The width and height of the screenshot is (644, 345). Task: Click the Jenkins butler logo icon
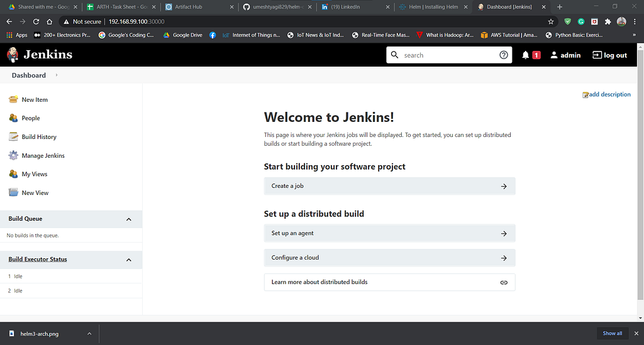point(13,55)
